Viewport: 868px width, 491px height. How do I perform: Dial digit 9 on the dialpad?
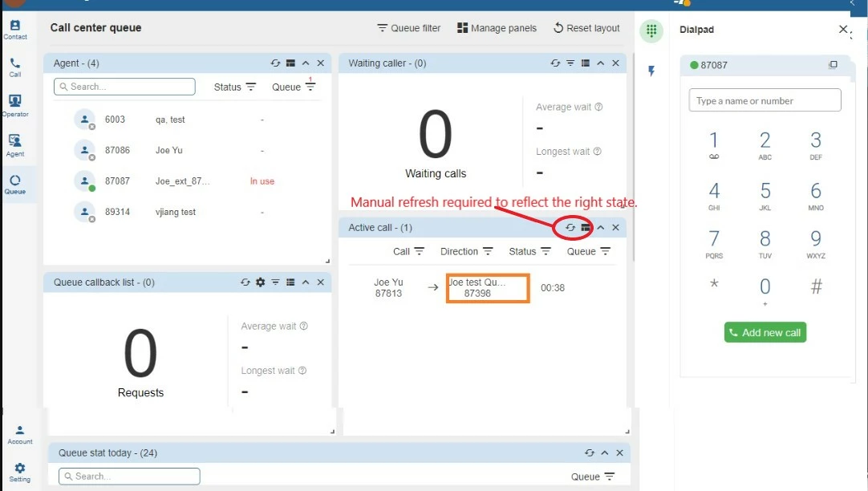pos(815,244)
